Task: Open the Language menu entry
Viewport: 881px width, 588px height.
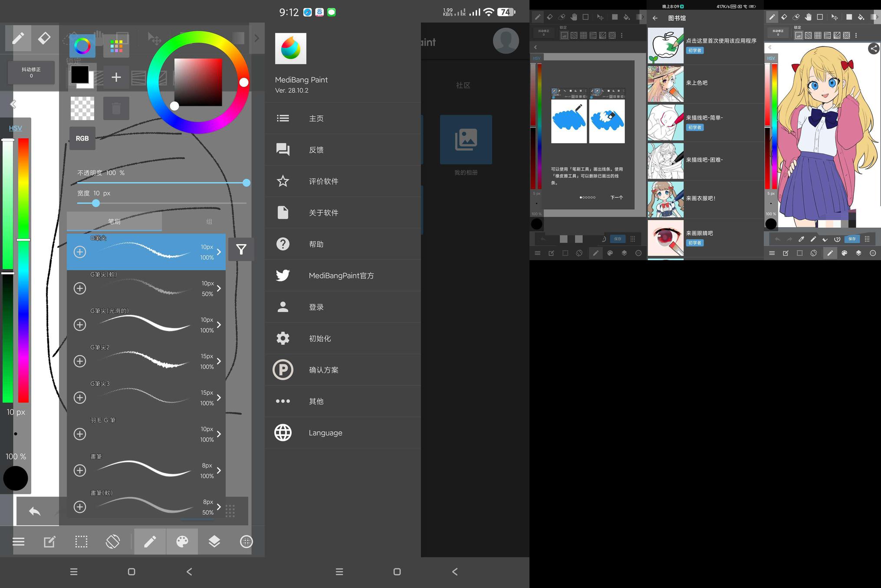Action: coord(325,433)
